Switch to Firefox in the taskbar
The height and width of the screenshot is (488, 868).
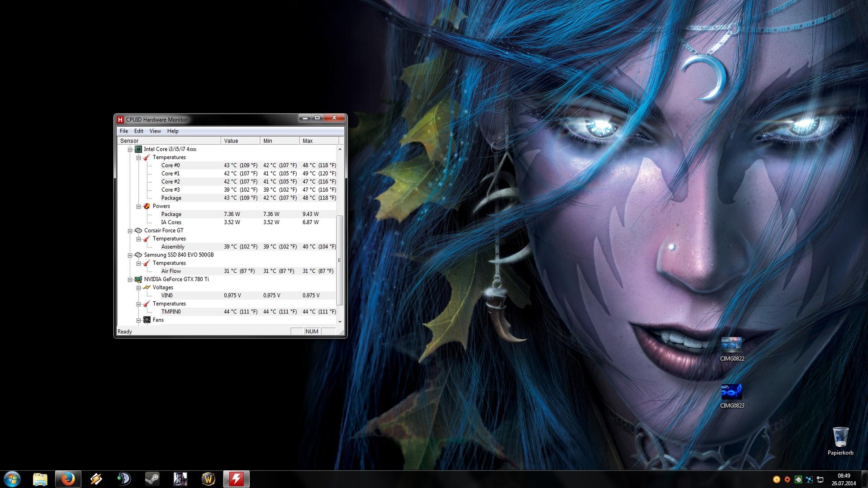[x=68, y=479]
